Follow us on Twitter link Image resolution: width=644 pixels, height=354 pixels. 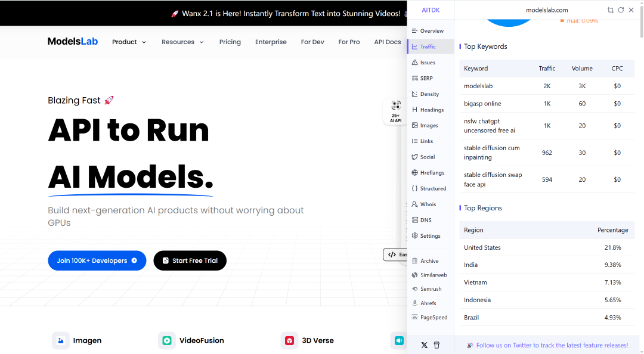[552, 345]
